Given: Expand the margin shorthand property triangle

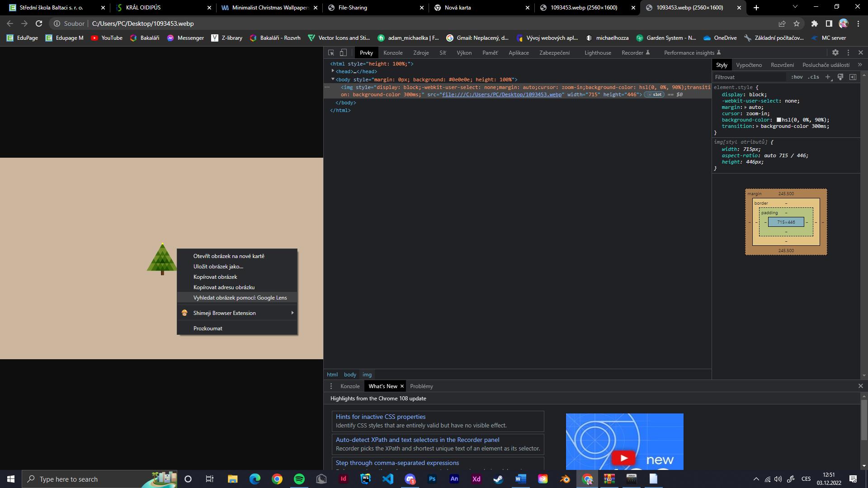Looking at the screenshot, I should [745, 108].
